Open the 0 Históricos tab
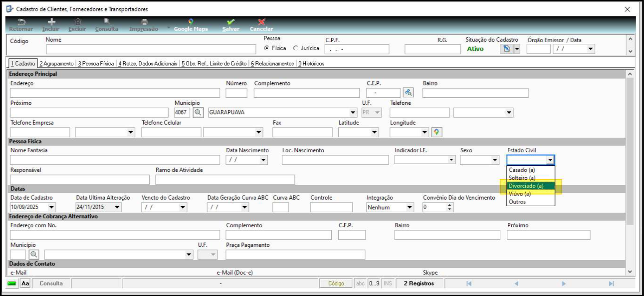This screenshot has width=644, height=296. click(x=311, y=64)
